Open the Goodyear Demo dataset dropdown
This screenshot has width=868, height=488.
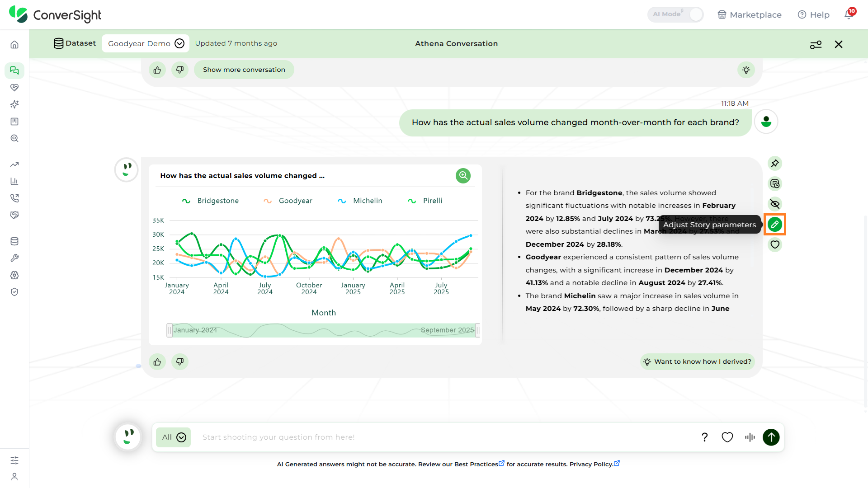pos(146,43)
